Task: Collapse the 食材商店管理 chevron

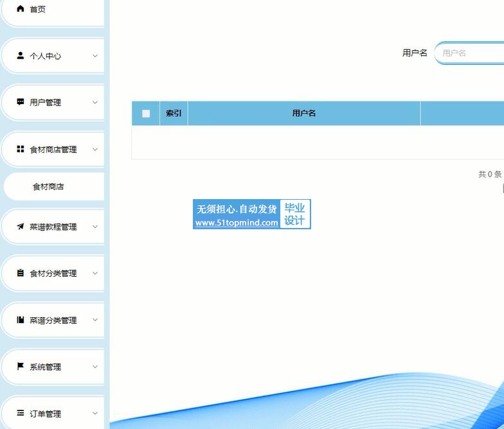Action: [95, 149]
